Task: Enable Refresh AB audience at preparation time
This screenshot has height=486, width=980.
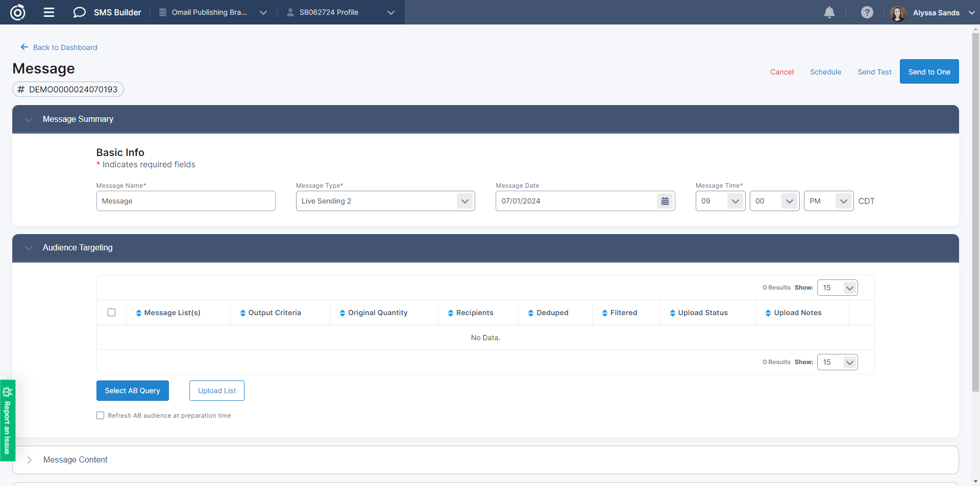Action: pos(101,416)
